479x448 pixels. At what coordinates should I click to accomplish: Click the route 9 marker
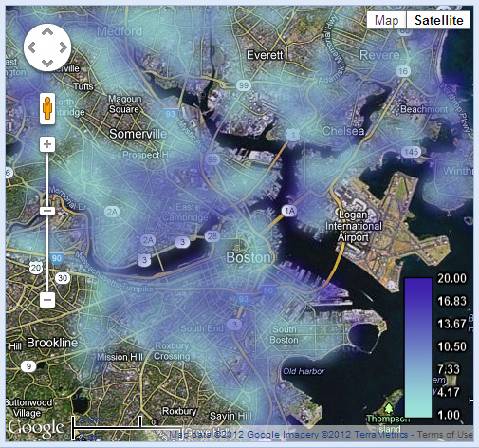pos(28,366)
